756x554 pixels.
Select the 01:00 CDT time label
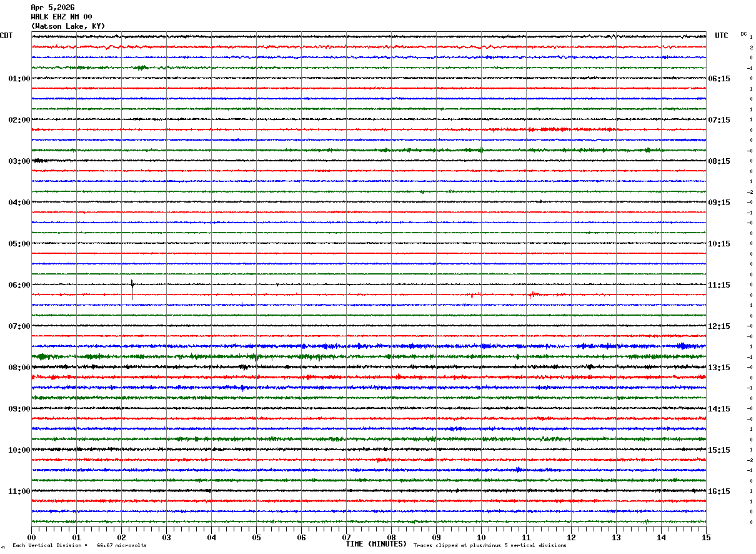(19, 79)
